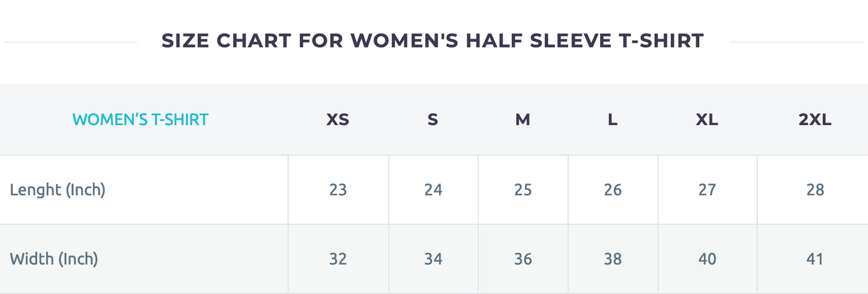Select length value 27 for XL
The width and height of the screenshot is (868, 294).
tap(707, 190)
